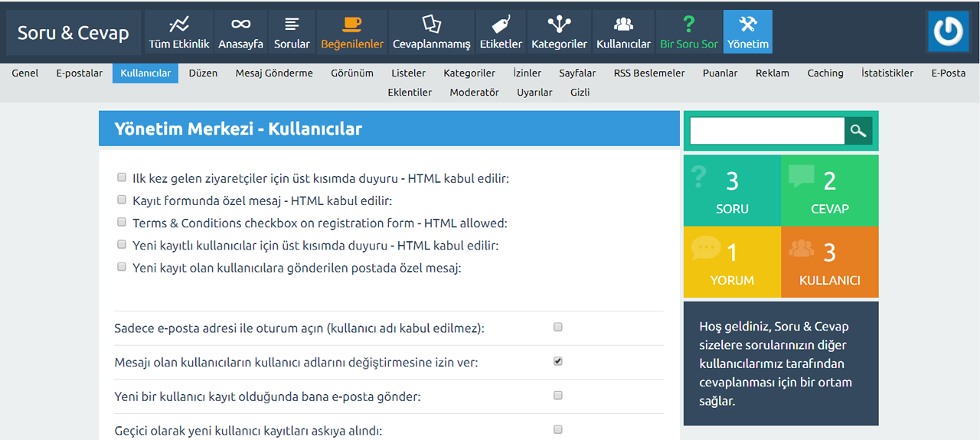Open the İzinler admin tab

click(x=527, y=73)
